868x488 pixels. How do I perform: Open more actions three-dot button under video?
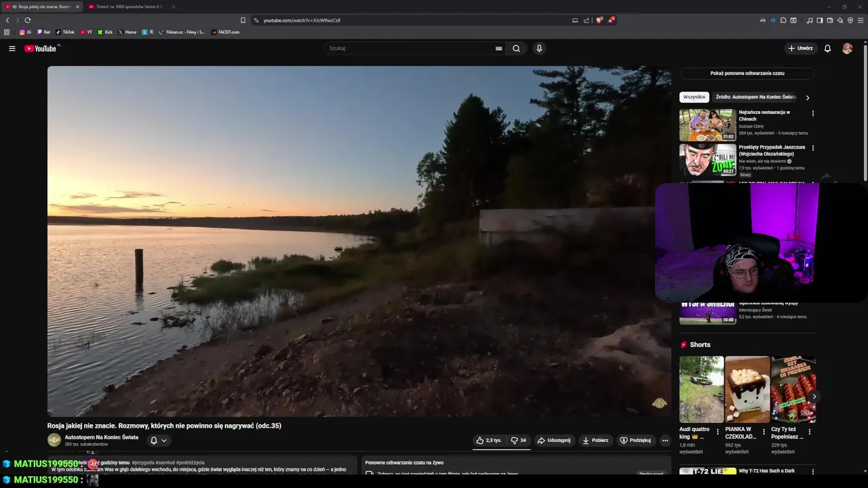665,441
